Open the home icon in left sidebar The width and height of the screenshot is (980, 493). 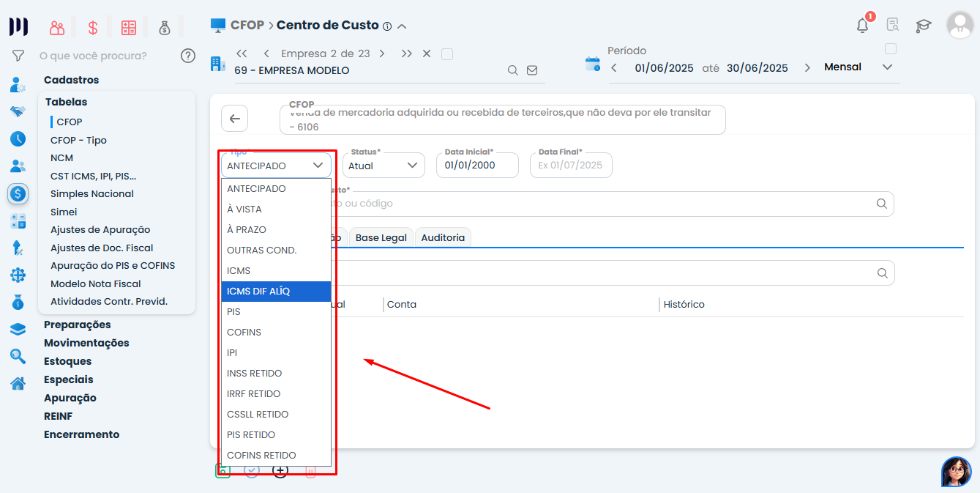18,383
